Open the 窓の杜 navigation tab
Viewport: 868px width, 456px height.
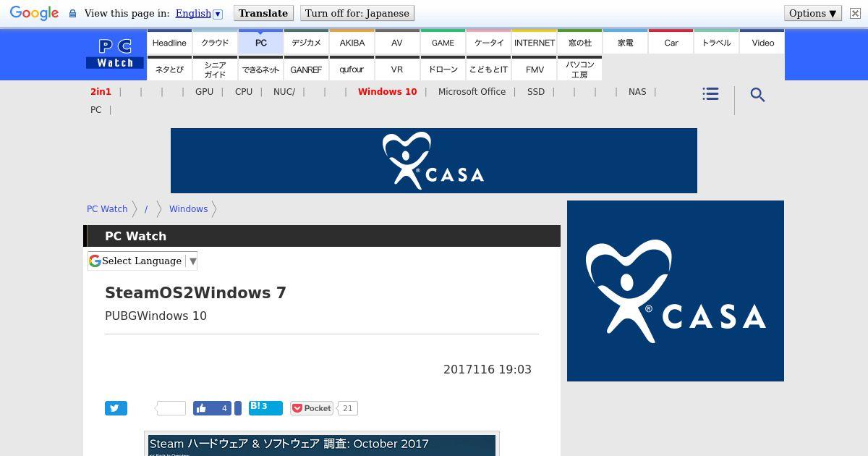pyautogui.click(x=579, y=43)
